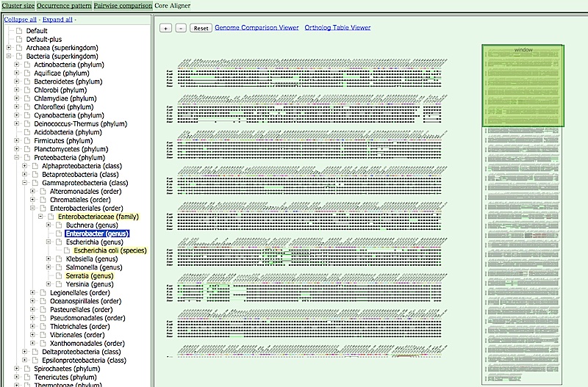Viewport: 588px width, 387px height.
Task: Open the Pairwise comparison tab
Action: click(x=123, y=5)
